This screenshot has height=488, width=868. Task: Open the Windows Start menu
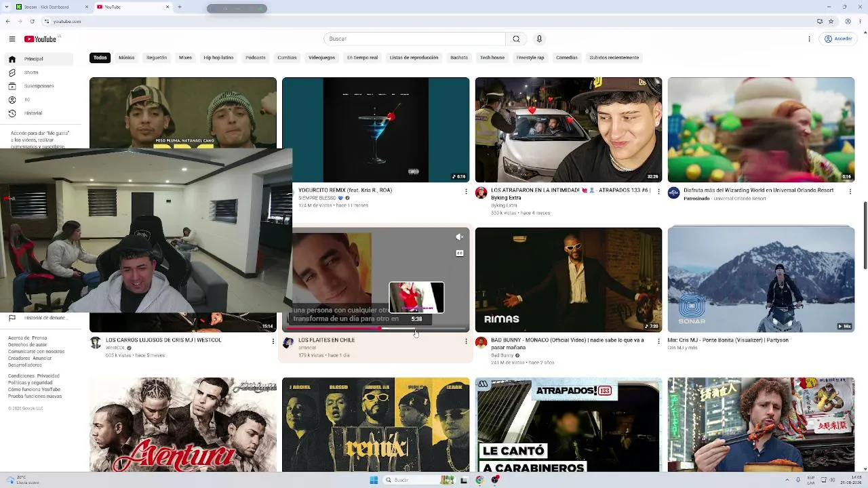tap(374, 480)
